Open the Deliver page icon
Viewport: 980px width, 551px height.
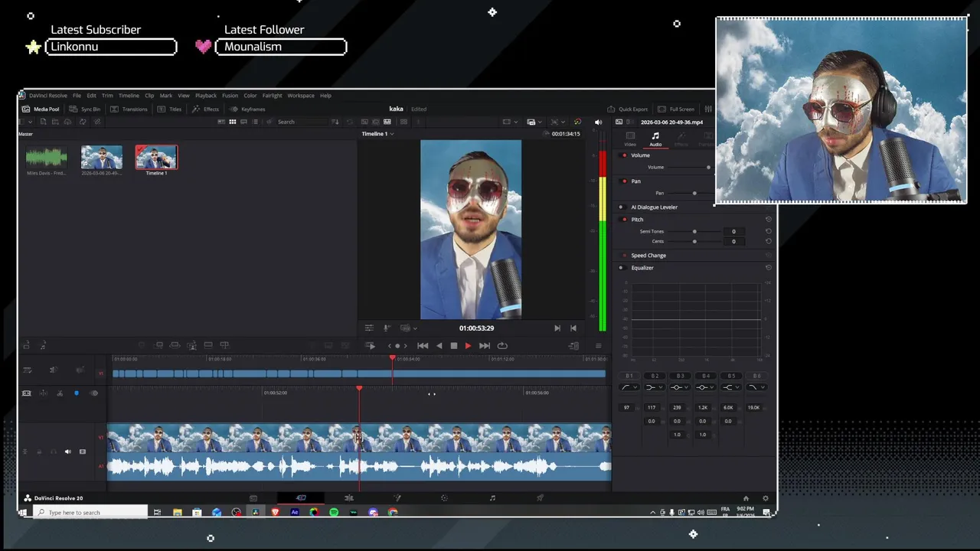[540, 498]
